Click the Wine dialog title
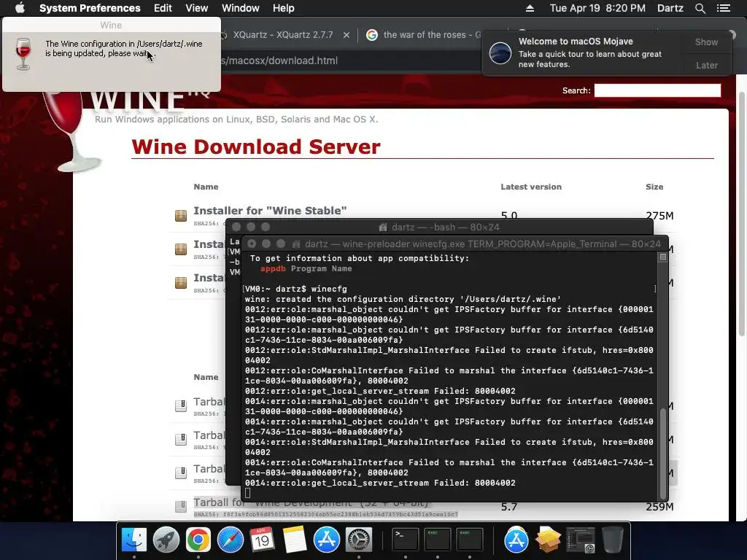Viewport: 747px width, 560px height. tap(111, 26)
